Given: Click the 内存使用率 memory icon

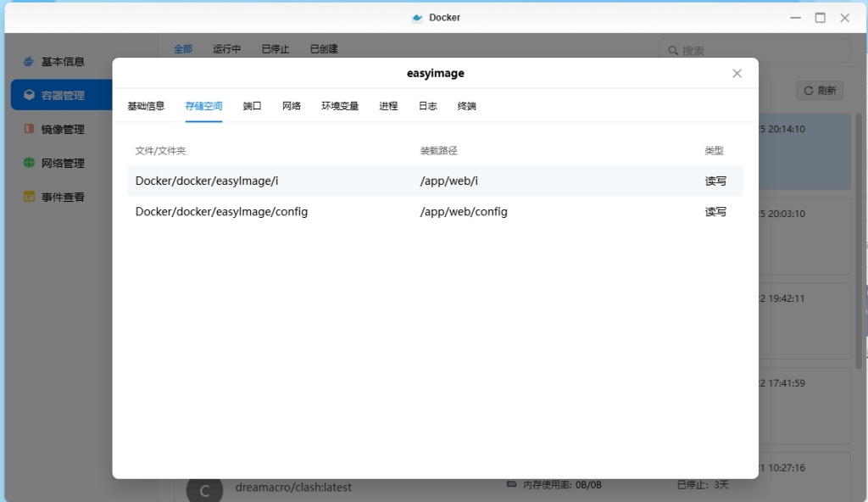Looking at the screenshot, I should [511, 484].
